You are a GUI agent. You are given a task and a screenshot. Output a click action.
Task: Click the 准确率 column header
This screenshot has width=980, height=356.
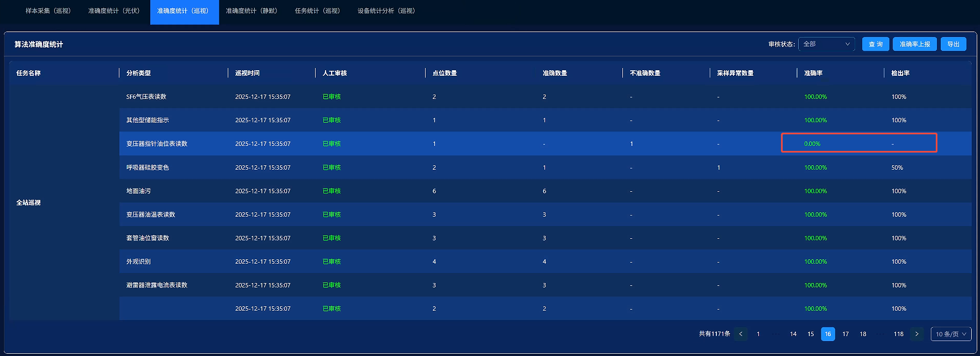pos(813,73)
